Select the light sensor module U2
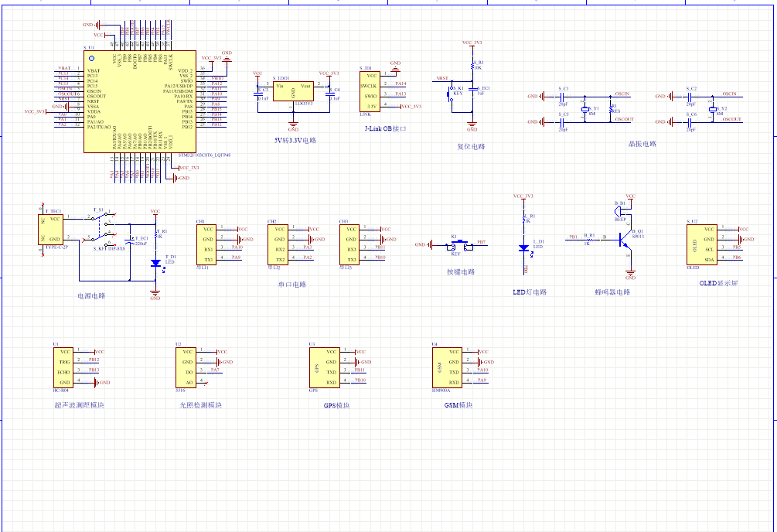 click(186, 367)
